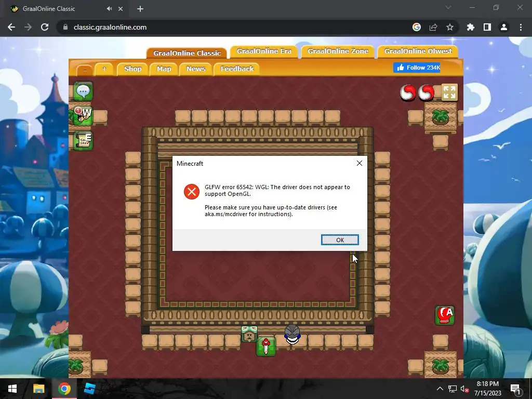Click Chrome icon in taskbar
This screenshot has height=399, width=532.
coord(64,389)
